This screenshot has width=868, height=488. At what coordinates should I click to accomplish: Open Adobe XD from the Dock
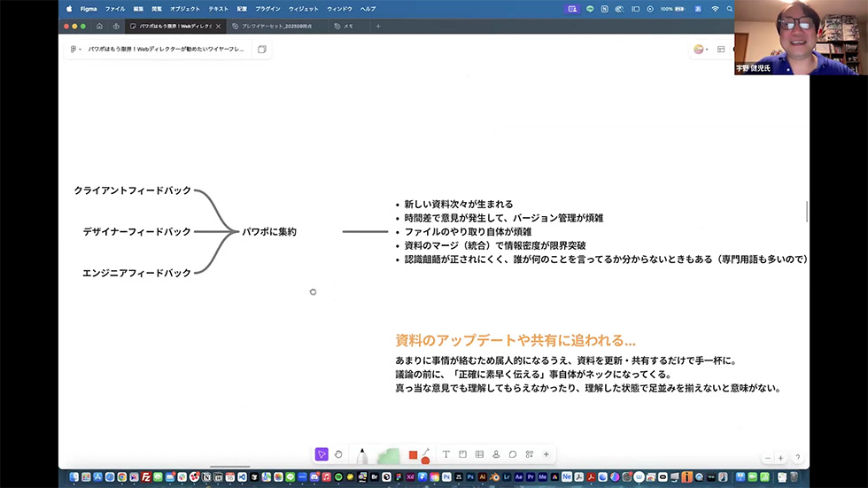click(x=409, y=477)
